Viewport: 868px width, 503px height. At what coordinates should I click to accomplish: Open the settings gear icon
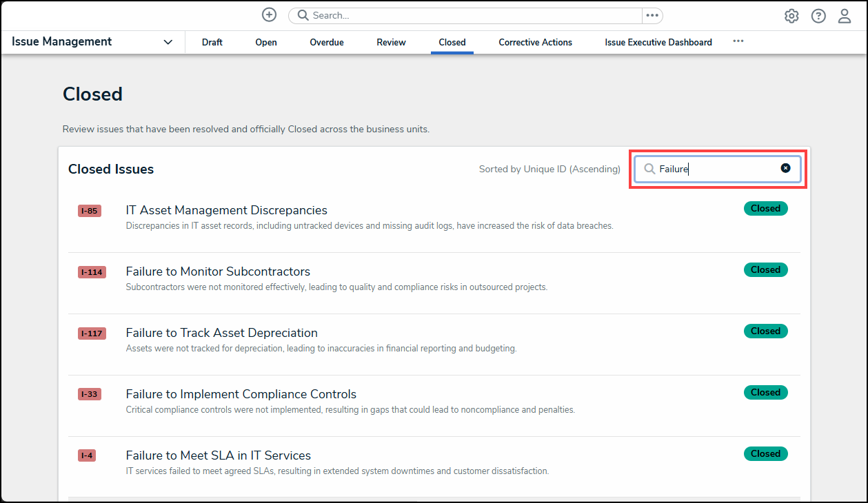[x=791, y=16]
